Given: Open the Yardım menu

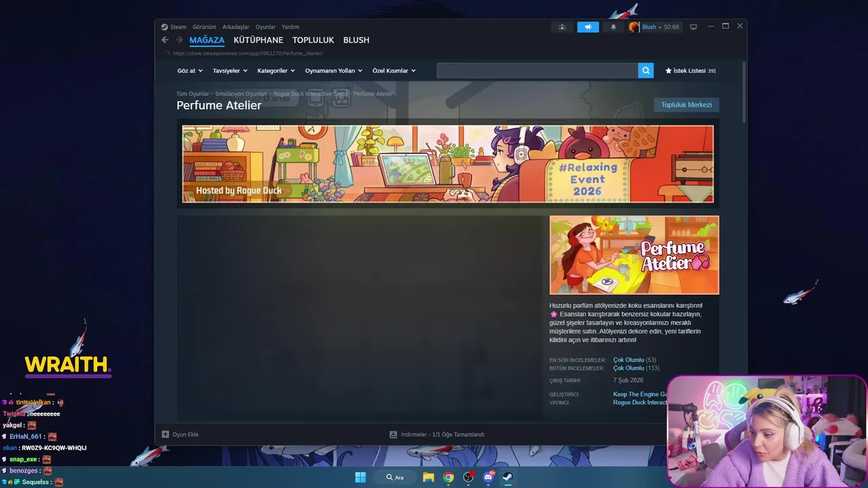Looking at the screenshot, I should point(290,27).
